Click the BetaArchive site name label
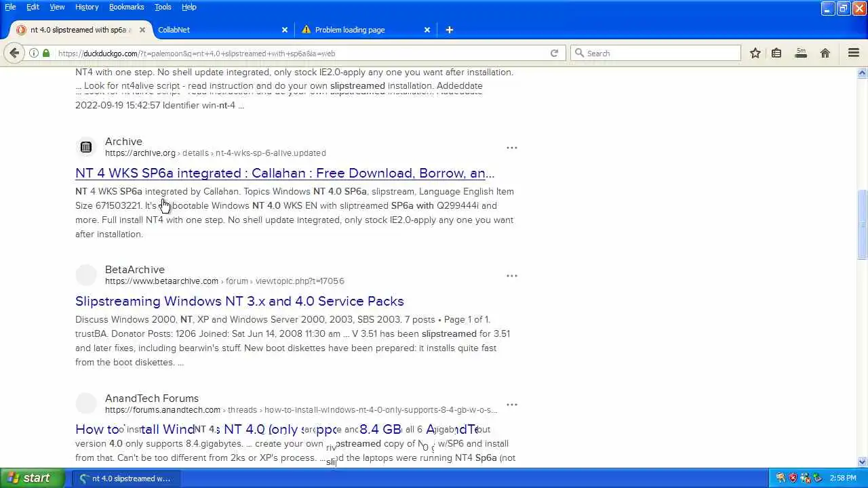 135,270
